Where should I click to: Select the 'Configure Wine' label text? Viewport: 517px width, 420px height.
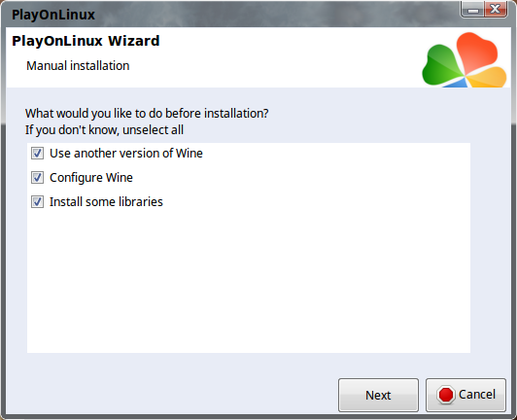[x=91, y=178]
